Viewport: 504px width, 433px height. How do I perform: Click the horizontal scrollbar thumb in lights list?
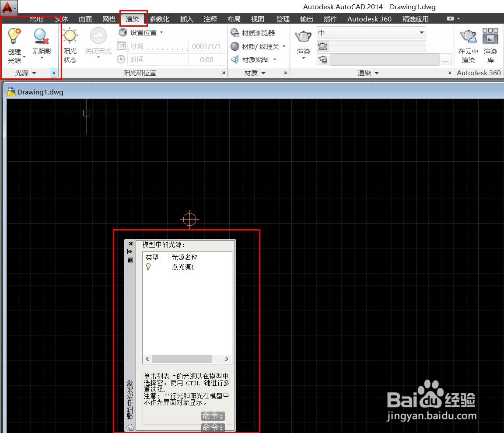pos(182,359)
